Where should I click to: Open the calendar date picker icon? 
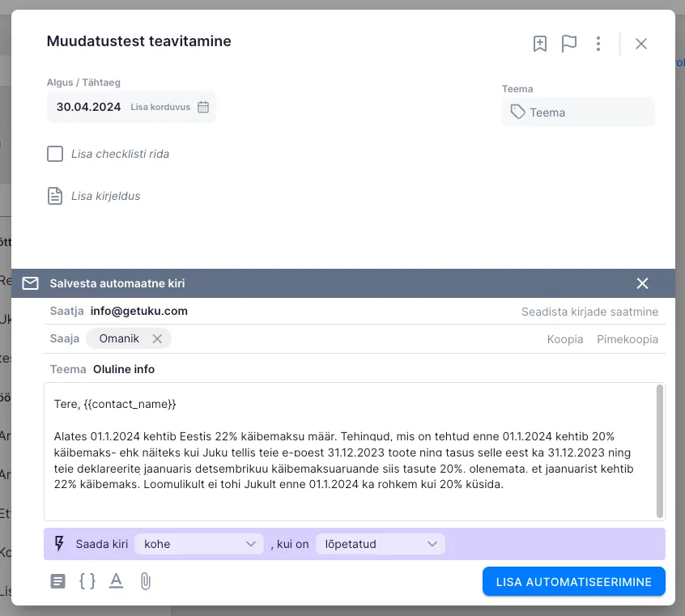[x=203, y=107]
